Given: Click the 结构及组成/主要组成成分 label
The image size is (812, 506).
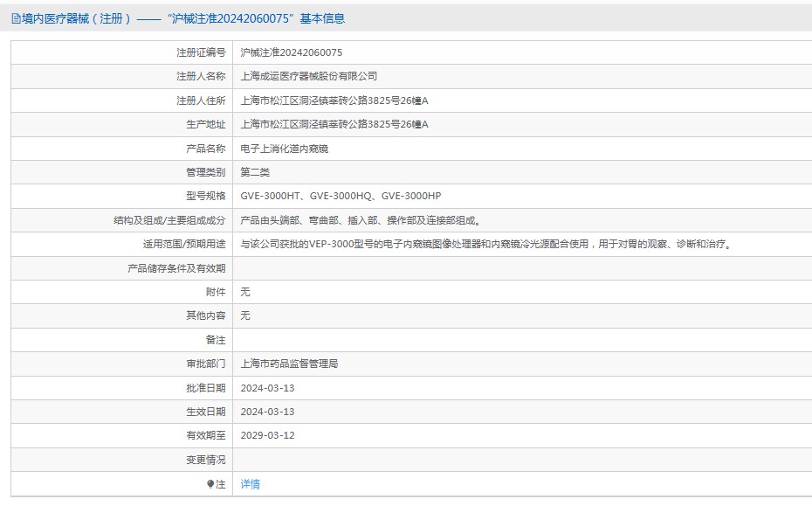Looking at the screenshot, I should tap(170, 220).
